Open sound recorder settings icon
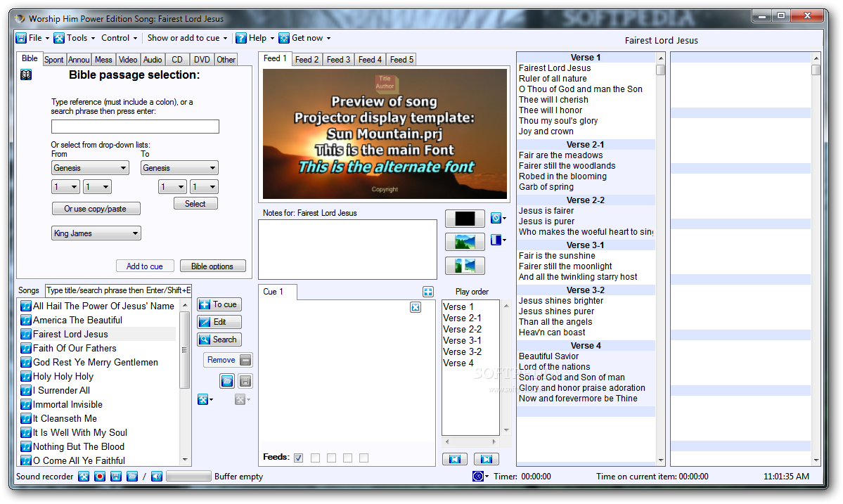 pyautogui.click(x=84, y=477)
